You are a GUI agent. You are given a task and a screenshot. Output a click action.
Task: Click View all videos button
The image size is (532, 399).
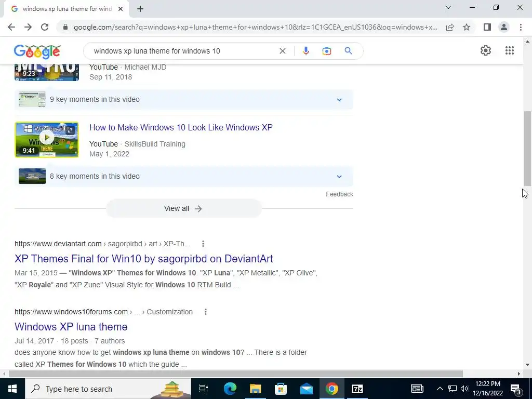183,208
